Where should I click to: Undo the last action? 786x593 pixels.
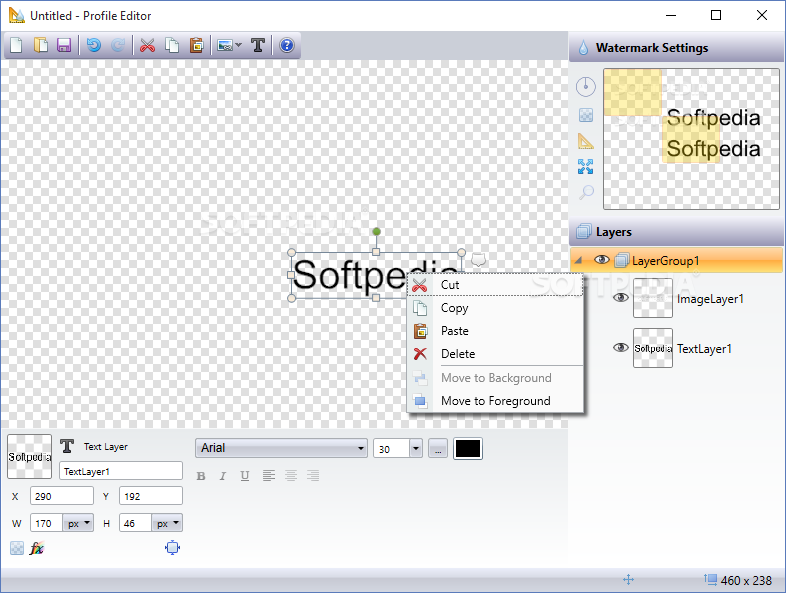click(x=94, y=46)
